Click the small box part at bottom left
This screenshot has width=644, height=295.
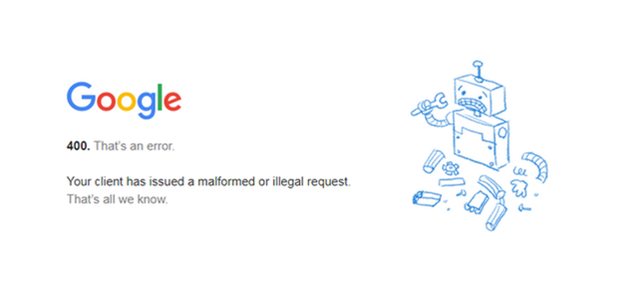(426, 198)
